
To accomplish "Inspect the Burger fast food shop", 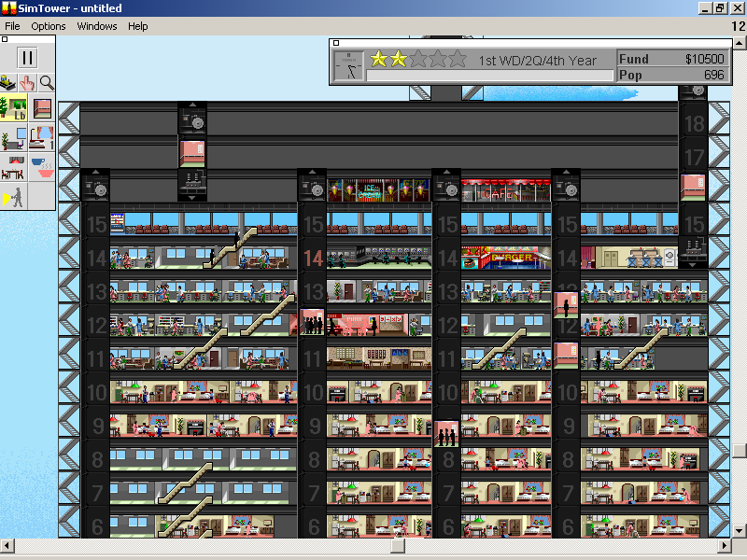I will coord(506,258).
